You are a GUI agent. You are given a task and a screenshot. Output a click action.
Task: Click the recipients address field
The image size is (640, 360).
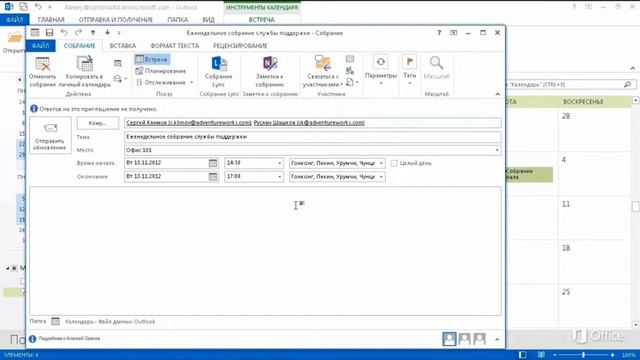pyautogui.click(x=313, y=123)
